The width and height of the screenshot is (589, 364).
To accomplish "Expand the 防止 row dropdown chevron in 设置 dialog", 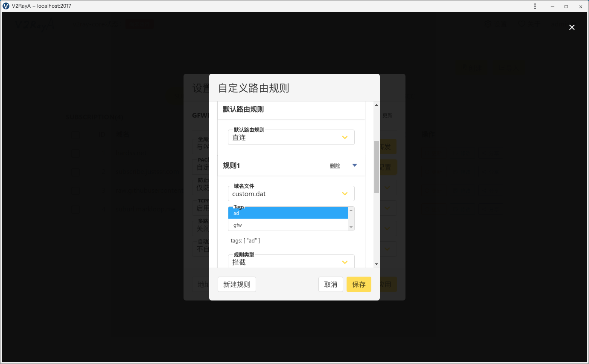I will coord(388,187).
